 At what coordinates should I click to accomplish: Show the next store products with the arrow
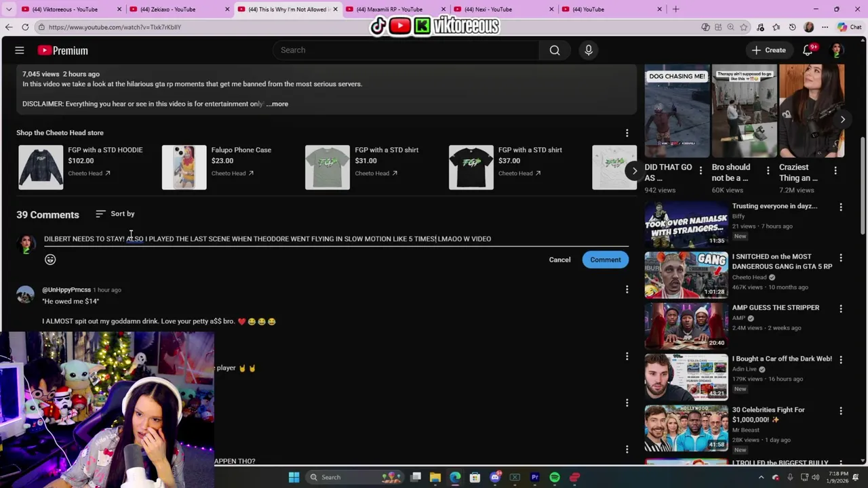[634, 171]
